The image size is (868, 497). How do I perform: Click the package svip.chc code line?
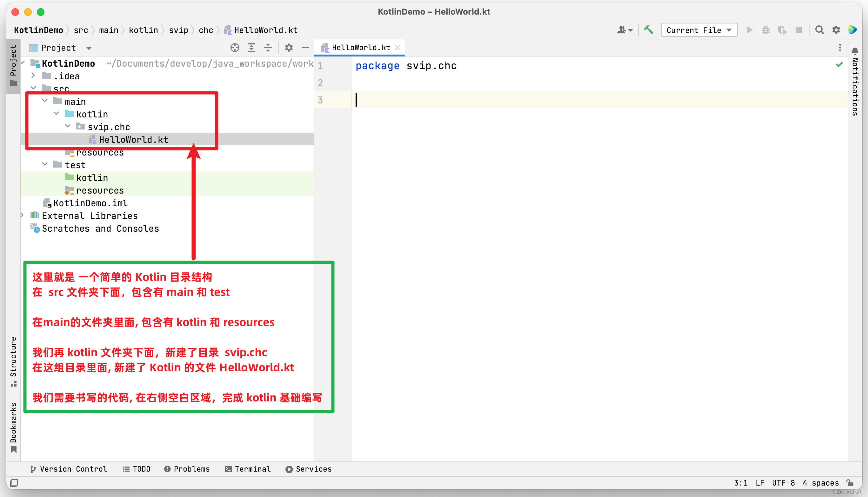tap(406, 66)
